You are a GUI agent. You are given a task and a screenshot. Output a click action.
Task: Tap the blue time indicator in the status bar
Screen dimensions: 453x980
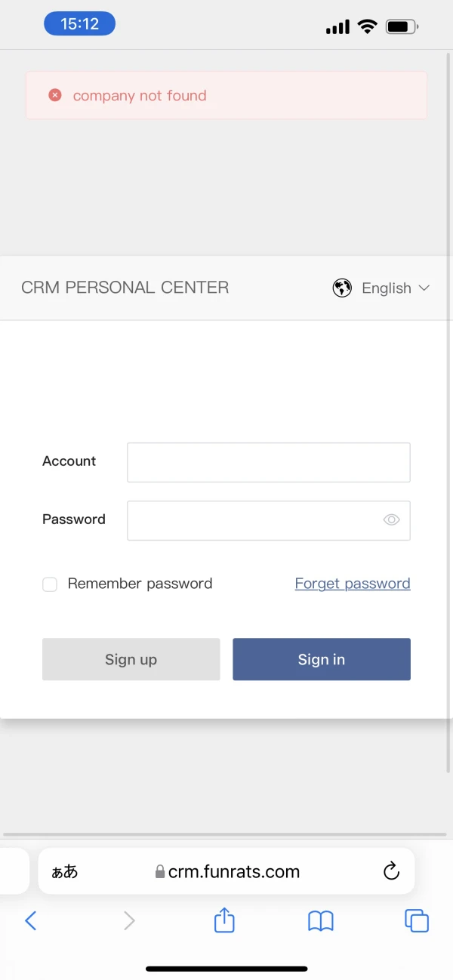pos(79,24)
